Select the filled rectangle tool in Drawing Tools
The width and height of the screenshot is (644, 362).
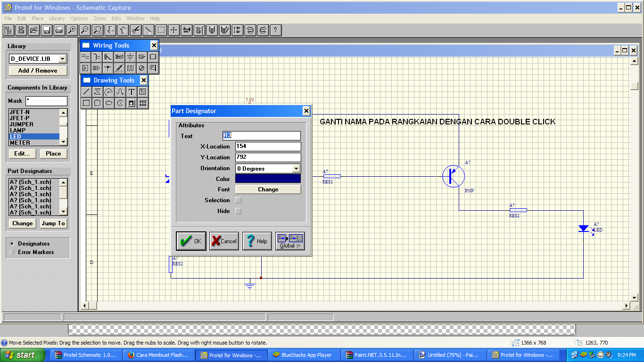(x=86, y=103)
